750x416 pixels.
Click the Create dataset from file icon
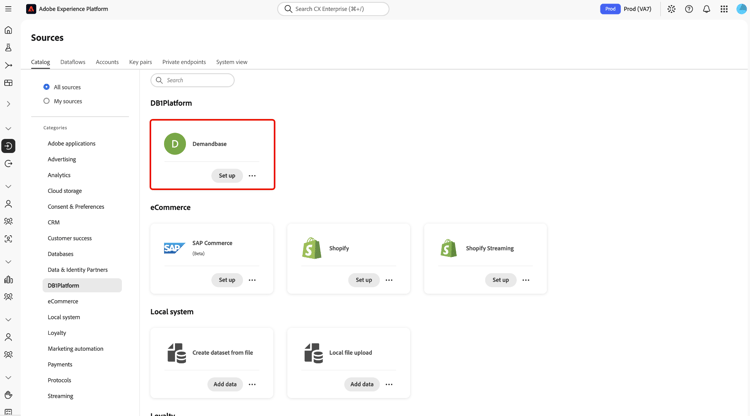[x=176, y=353]
